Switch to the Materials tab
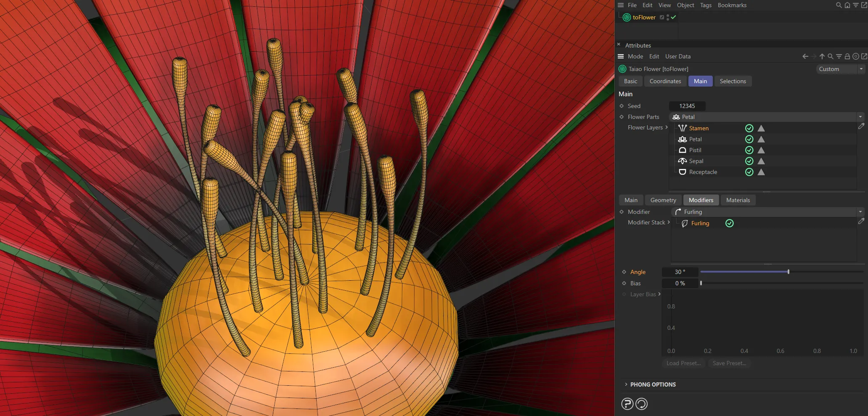 pyautogui.click(x=738, y=200)
